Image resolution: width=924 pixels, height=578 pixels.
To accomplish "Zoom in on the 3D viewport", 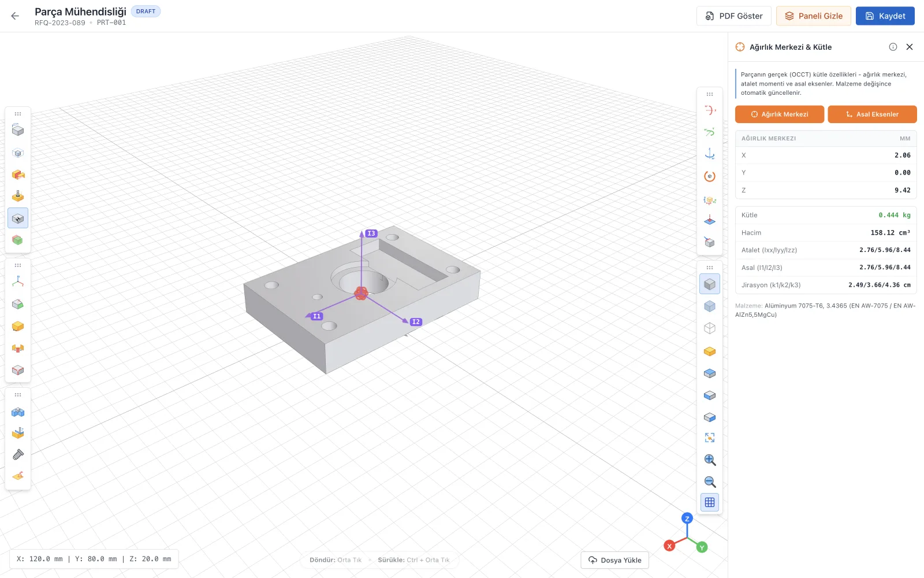I will (710, 460).
